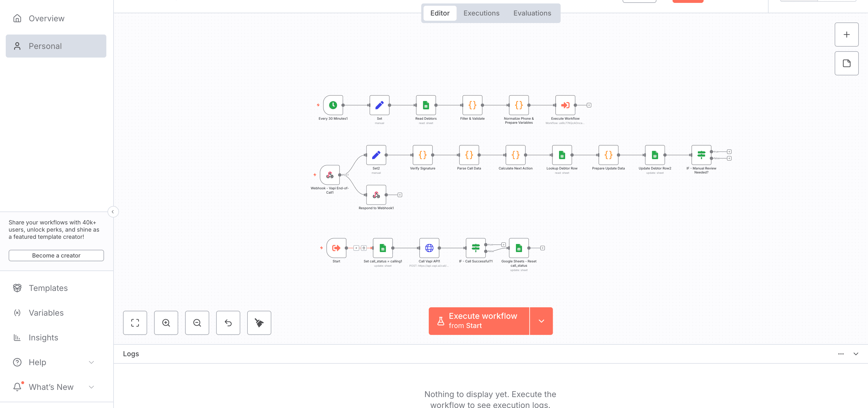The width and height of the screenshot is (868, 408).
Task: Select the IF - Manual Review Needed? node
Action: tap(701, 155)
